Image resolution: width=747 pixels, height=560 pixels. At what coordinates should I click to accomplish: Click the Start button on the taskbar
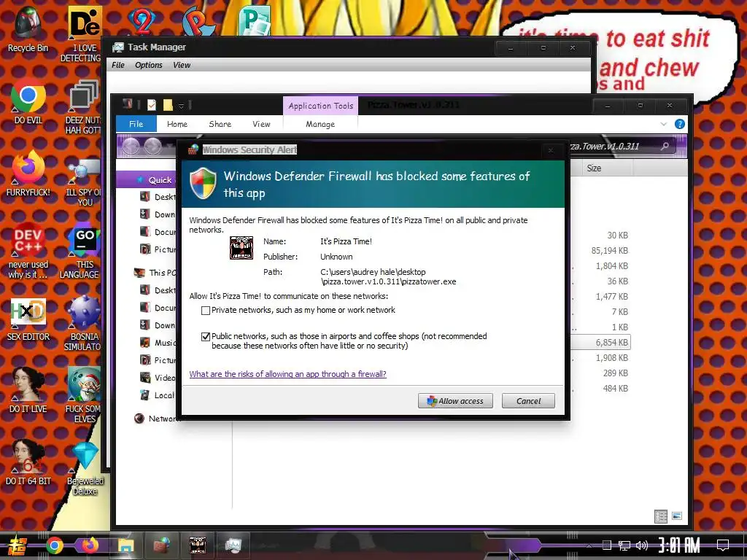pos(17,545)
